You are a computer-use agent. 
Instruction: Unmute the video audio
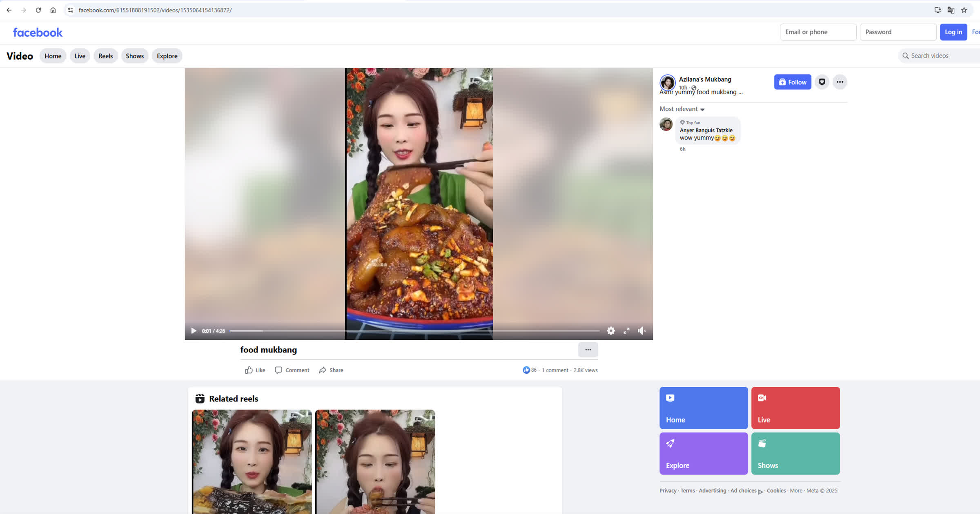641,330
